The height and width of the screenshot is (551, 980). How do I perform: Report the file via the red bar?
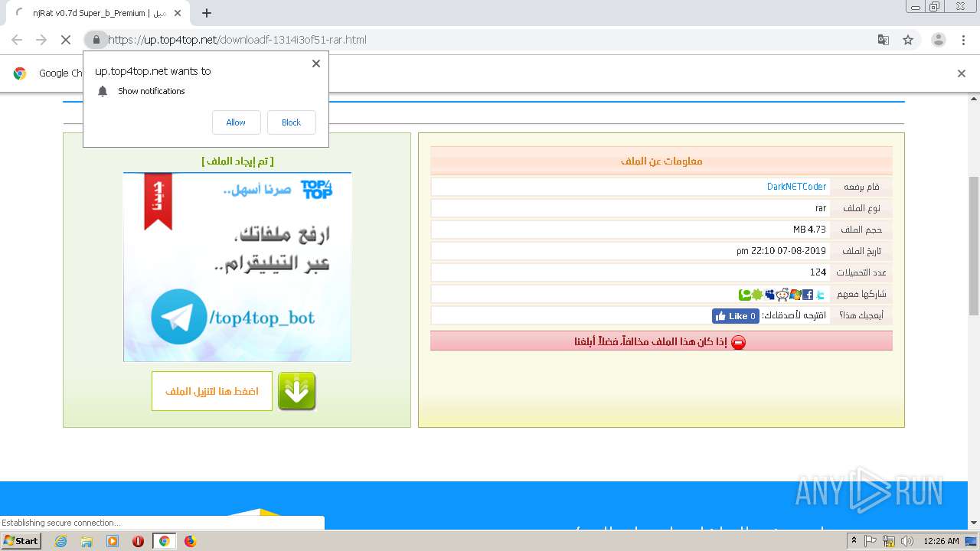click(661, 341)
